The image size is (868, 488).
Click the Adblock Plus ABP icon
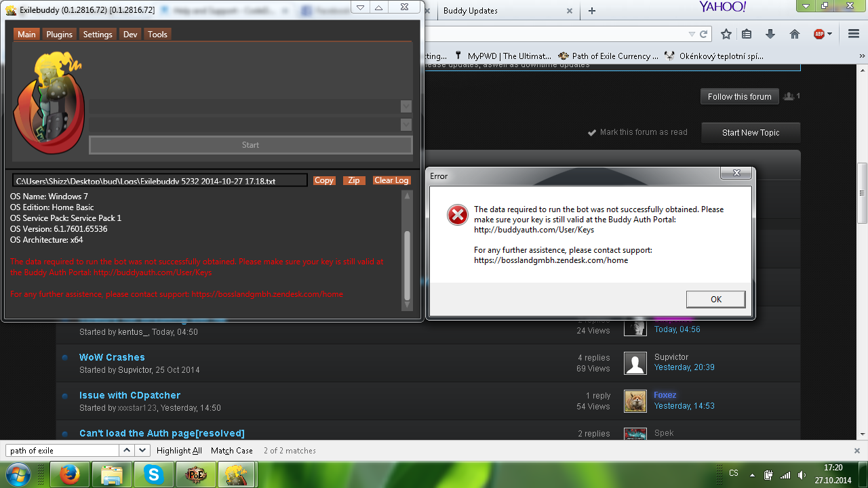pos(819,34)
